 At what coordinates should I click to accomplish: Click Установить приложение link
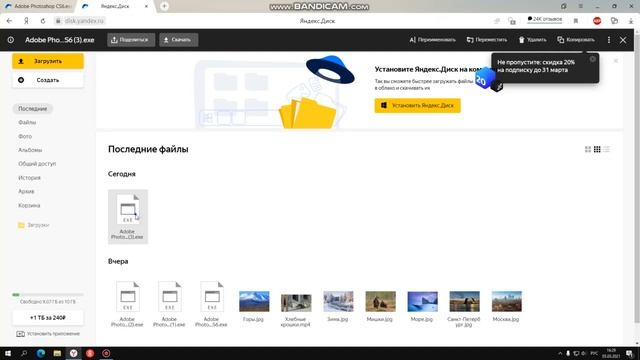point(48,334)
